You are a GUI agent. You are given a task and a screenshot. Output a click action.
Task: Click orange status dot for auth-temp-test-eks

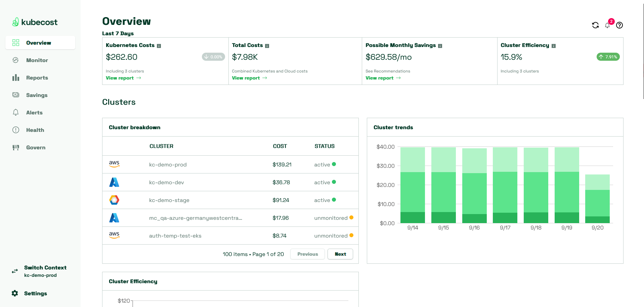click(351, 235)
